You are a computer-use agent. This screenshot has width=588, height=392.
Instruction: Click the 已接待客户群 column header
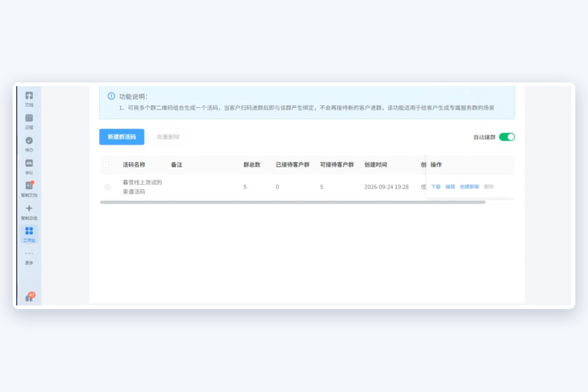click(293, 165)
